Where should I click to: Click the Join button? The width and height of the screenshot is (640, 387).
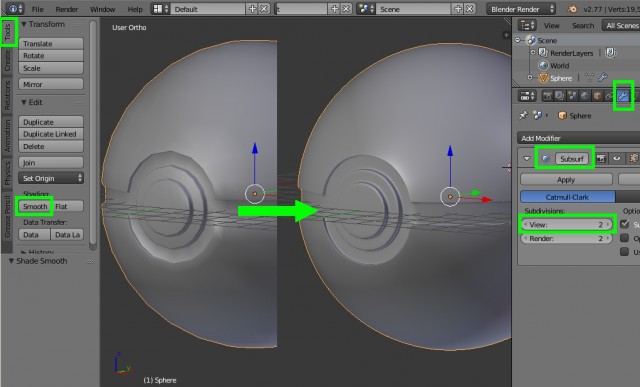pos(51,162)
